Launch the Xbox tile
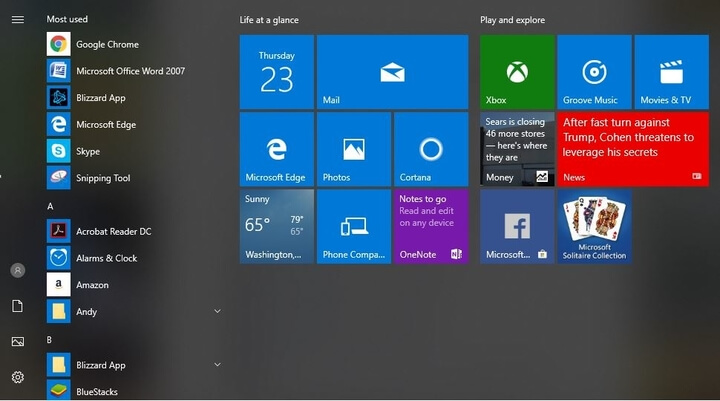The image size is (720, 401). [517, 72]
